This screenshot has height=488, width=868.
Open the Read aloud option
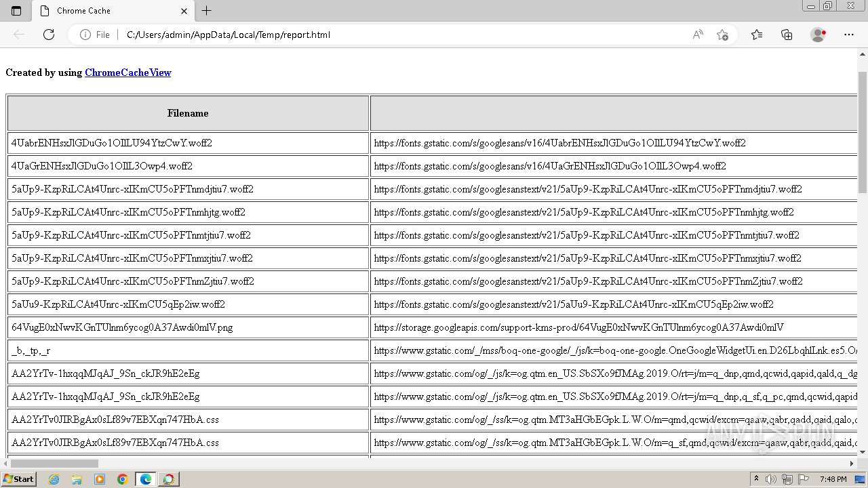pyautogui.click(x=698, y=35)
